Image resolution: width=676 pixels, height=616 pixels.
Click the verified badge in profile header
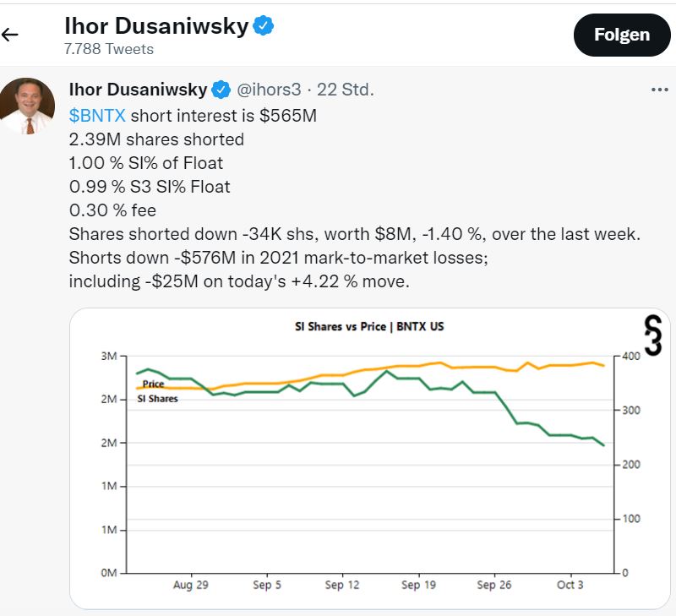pyautogui.click(x=264, y=26)
